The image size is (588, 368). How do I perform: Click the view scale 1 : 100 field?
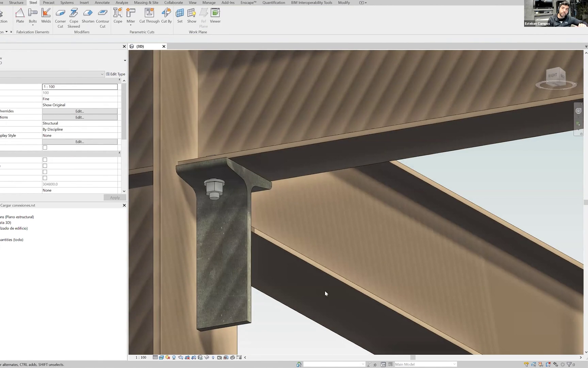[80, 87]
